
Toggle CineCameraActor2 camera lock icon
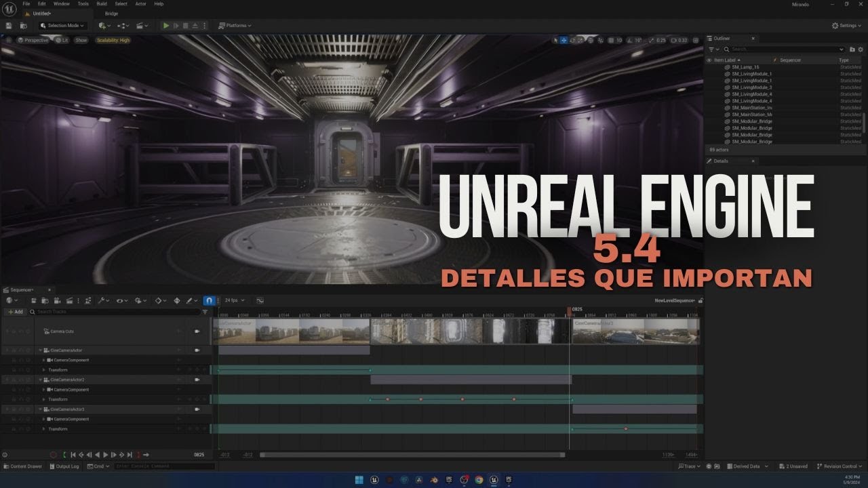click(197, 380)
